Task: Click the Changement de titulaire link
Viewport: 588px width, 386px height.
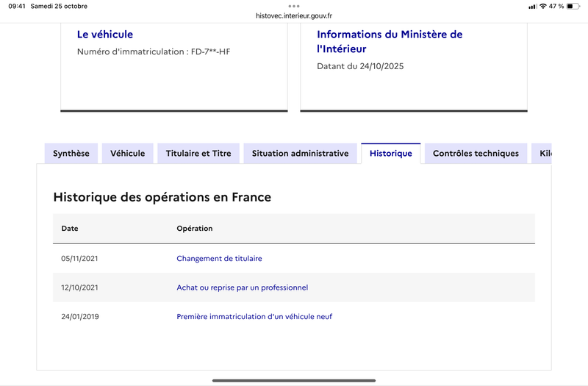Action: click(219, 259)
